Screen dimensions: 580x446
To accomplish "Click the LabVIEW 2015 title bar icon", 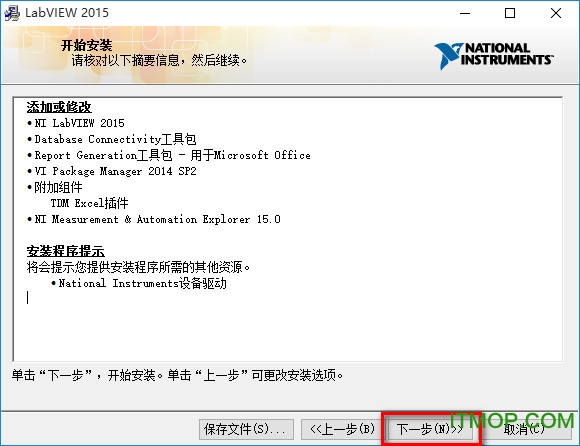I will pos(12,13).
